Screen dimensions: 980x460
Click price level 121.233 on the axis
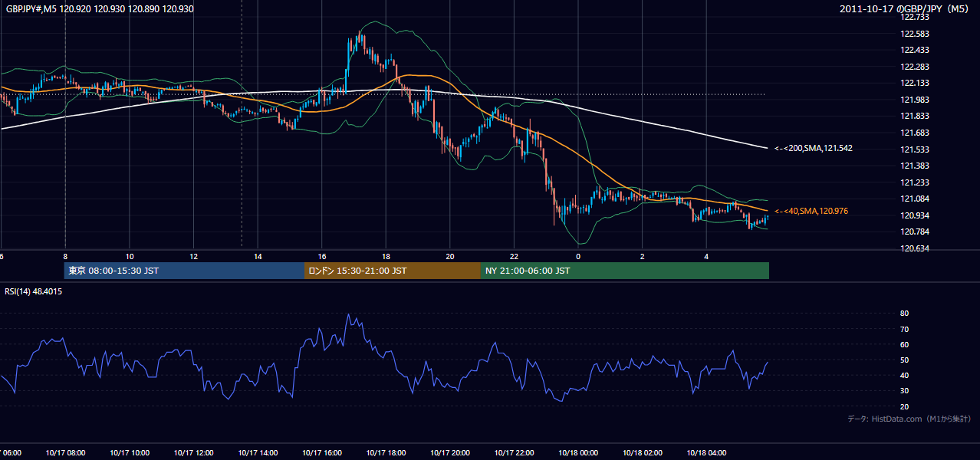[x=915, y=182]
